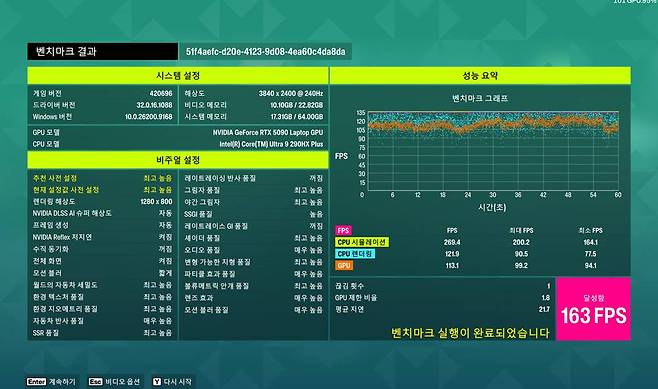Click the 최대 FPS column header
The height and width of the screenshot is (389, 658).
point(521,230)
